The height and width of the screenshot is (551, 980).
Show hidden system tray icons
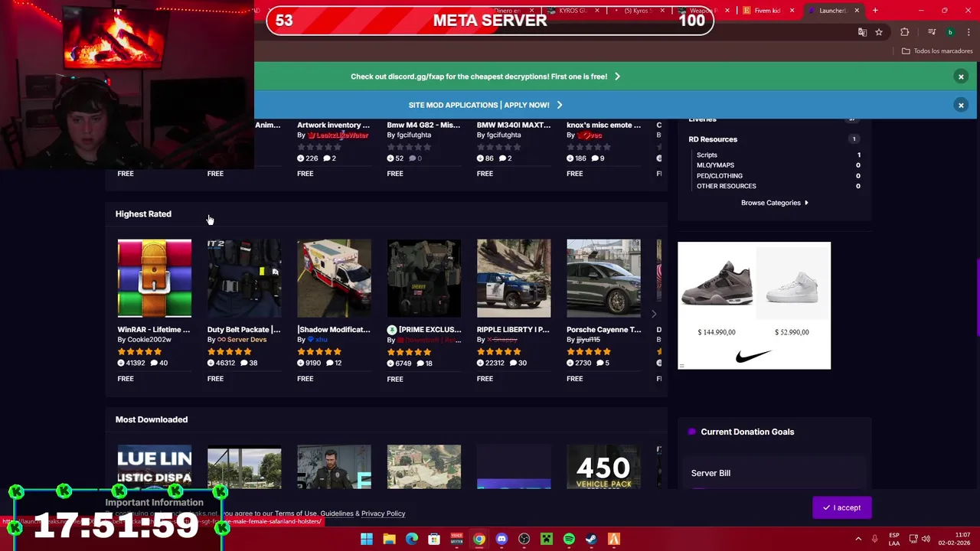pyautogui.click(x=858, y=539)
